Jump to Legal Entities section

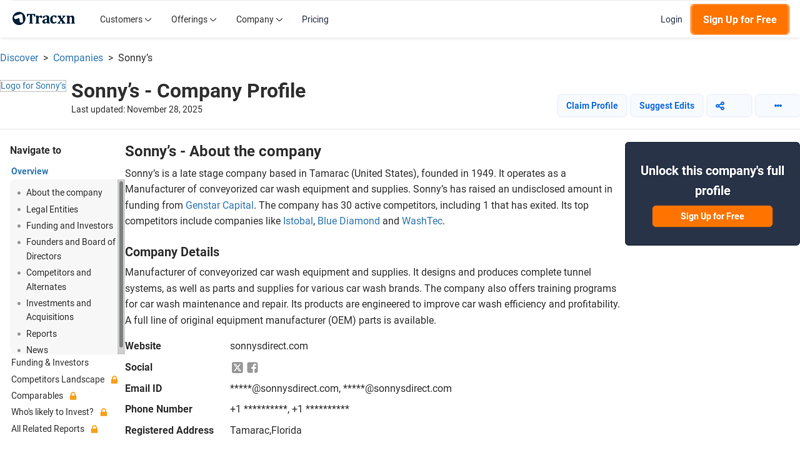click(x=52, y=209)
